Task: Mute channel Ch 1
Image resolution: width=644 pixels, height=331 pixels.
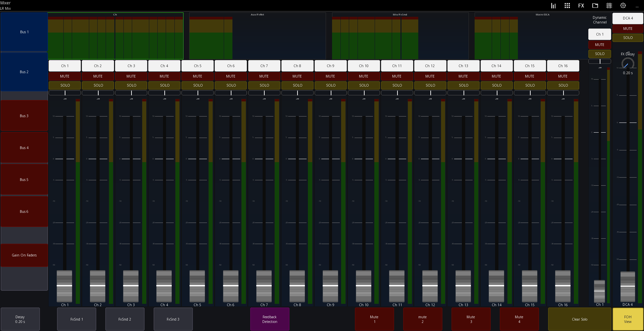Action: (65, 76)
